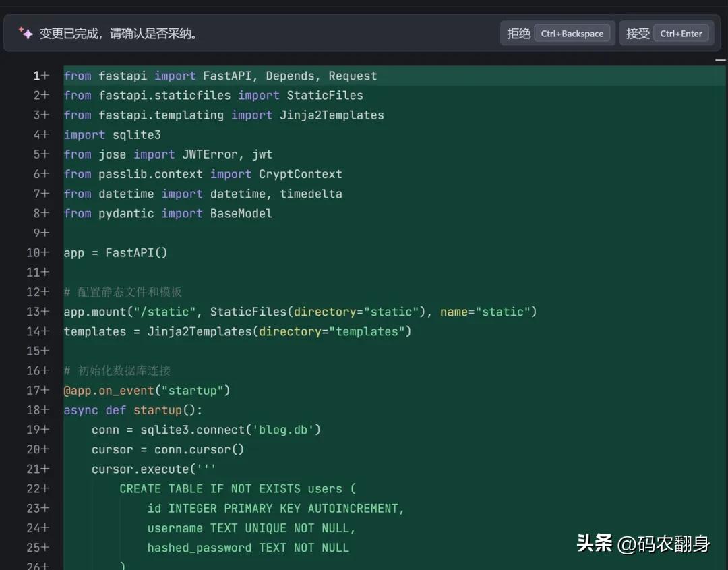Click the string 'blog.db' on line 19
Image resolution: width=728 pixels, height=570 pixels.
click(x=286, y=429)
